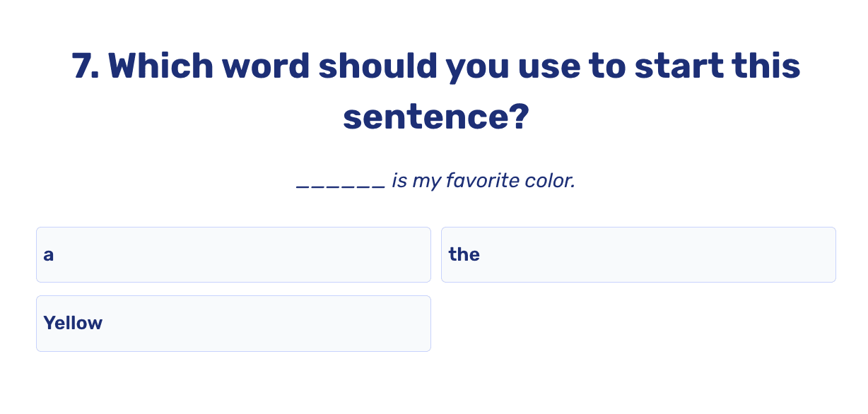The width and height of the screenshot is (868, 414).
Task: Click the empty area beside "Yellow"
Action: [283, 323]
